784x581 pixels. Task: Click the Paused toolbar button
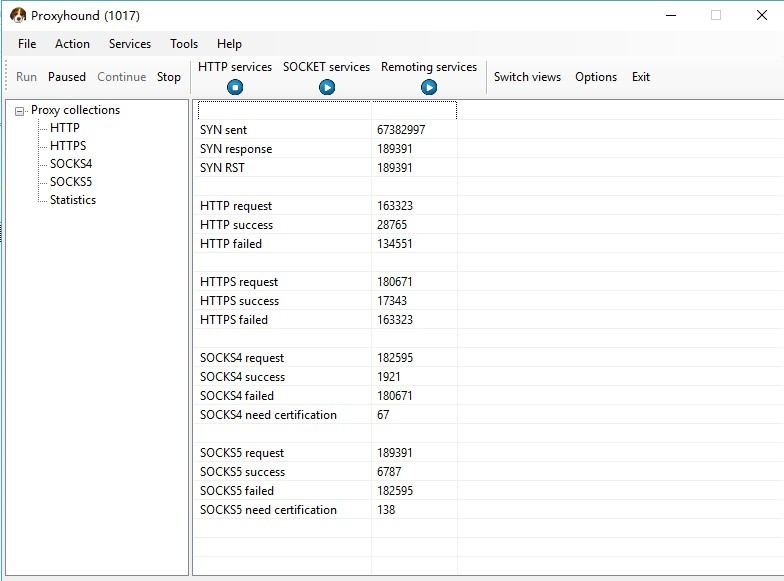(x=67, y=77)
